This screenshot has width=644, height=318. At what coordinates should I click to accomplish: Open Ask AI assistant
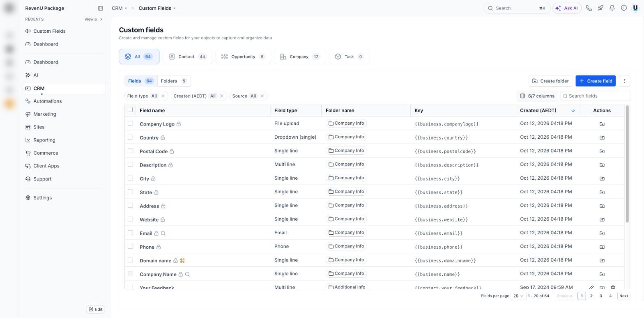tap(567, 8)
